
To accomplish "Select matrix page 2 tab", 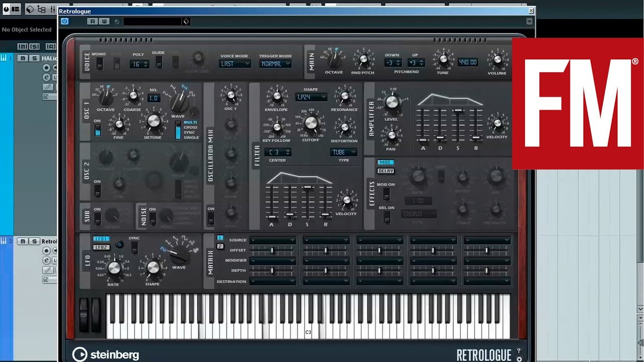I will click(x=220, y=246).
